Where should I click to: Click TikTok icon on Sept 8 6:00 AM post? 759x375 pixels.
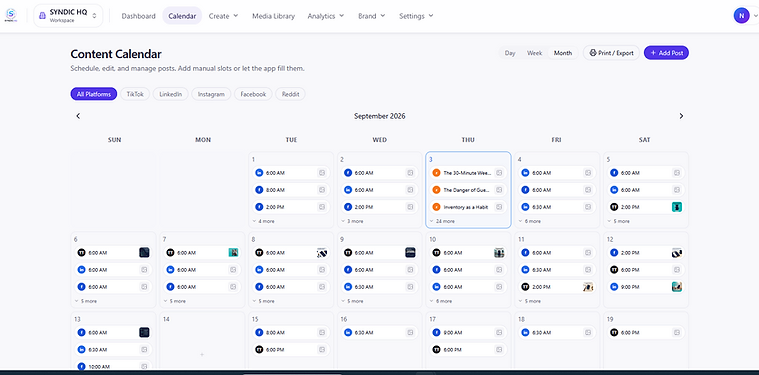point(259,253)
